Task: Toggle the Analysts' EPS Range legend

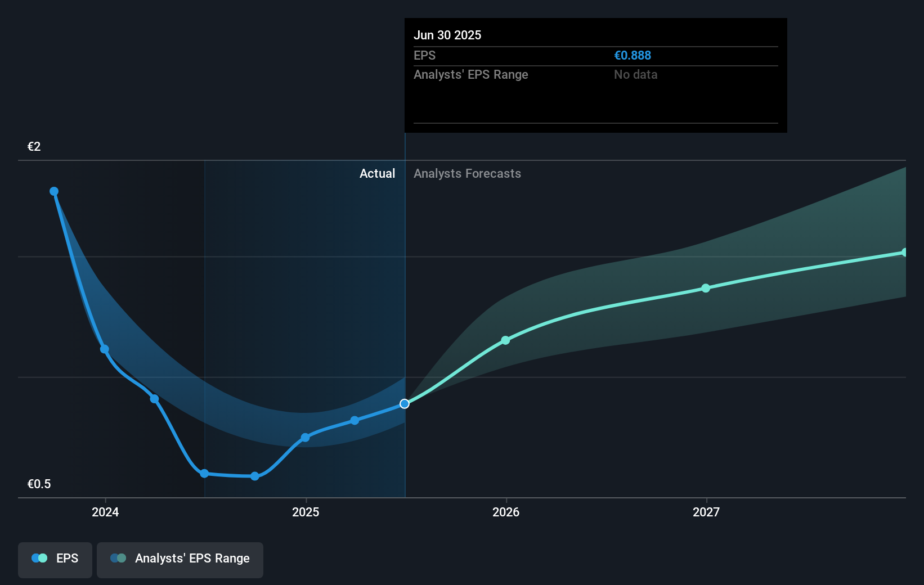Action: 180,559
